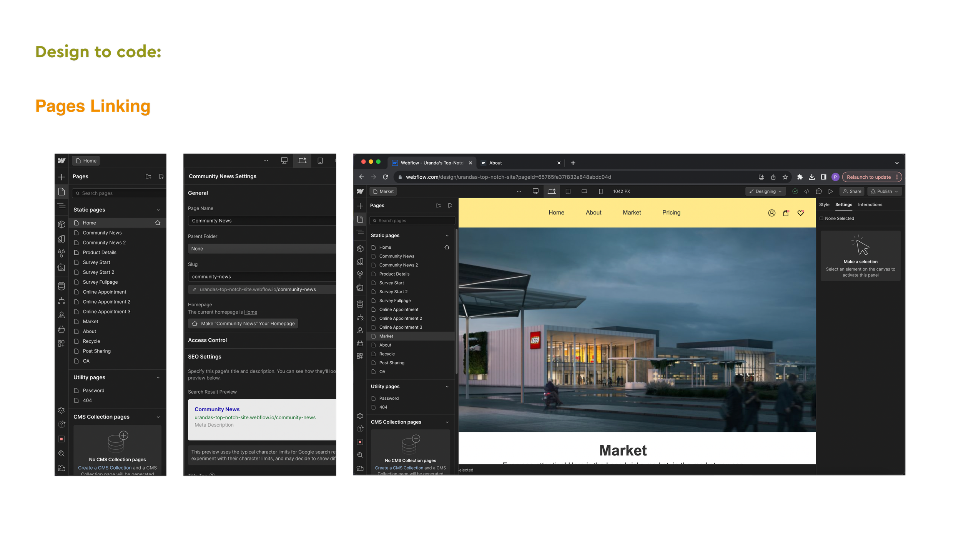
Task: Click the shopping bag icon in yellow navbar
Action: point(786,213)
